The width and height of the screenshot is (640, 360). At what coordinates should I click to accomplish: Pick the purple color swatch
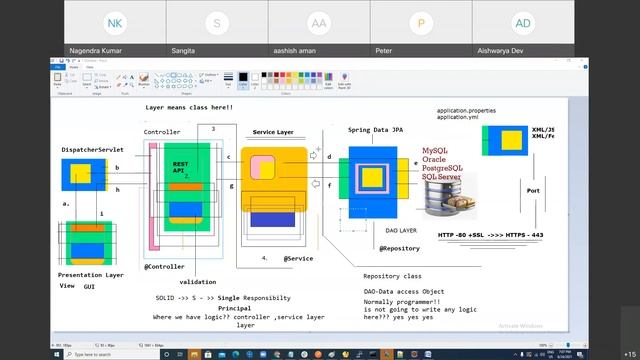(319, 75)
